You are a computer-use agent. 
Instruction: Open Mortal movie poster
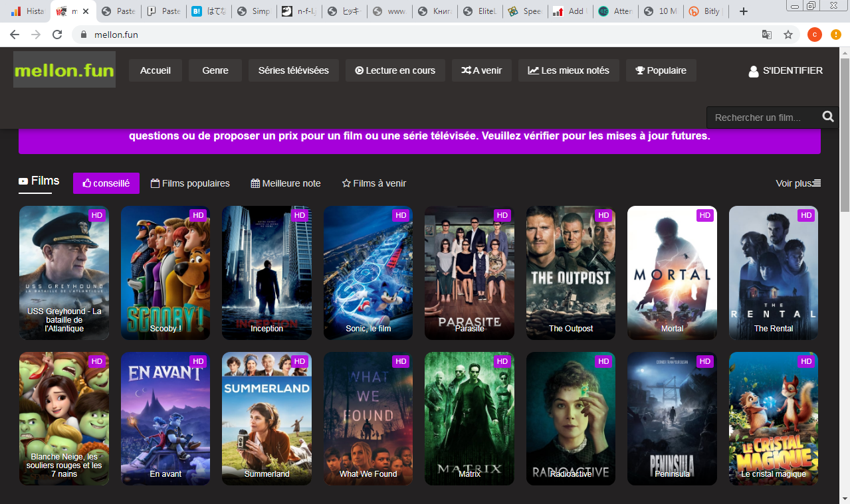click(x=673, y=273)
